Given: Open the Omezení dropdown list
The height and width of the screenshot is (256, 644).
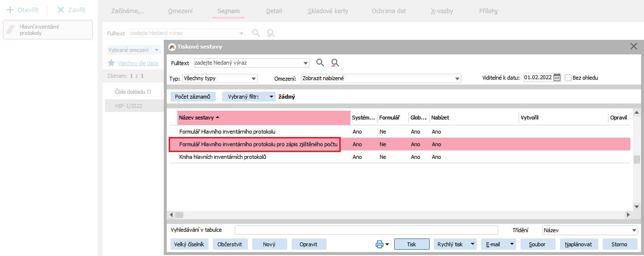Looking at the screenshot, I should [457, 78].
